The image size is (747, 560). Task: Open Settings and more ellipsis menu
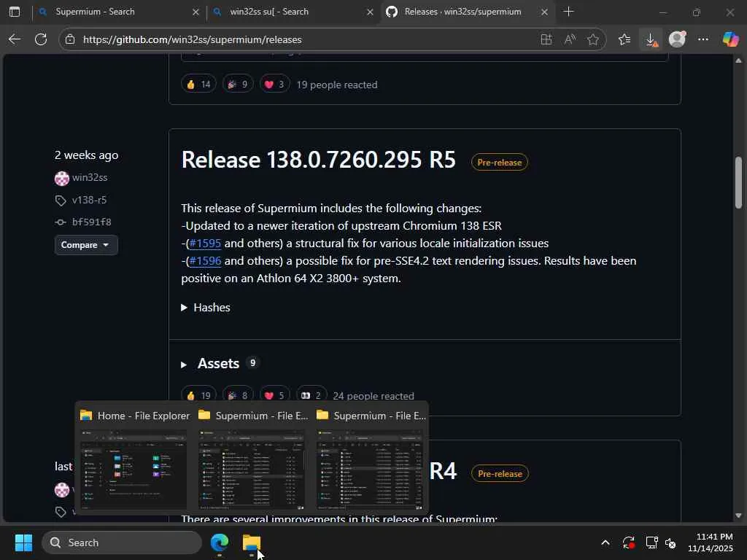pos(703,39)
